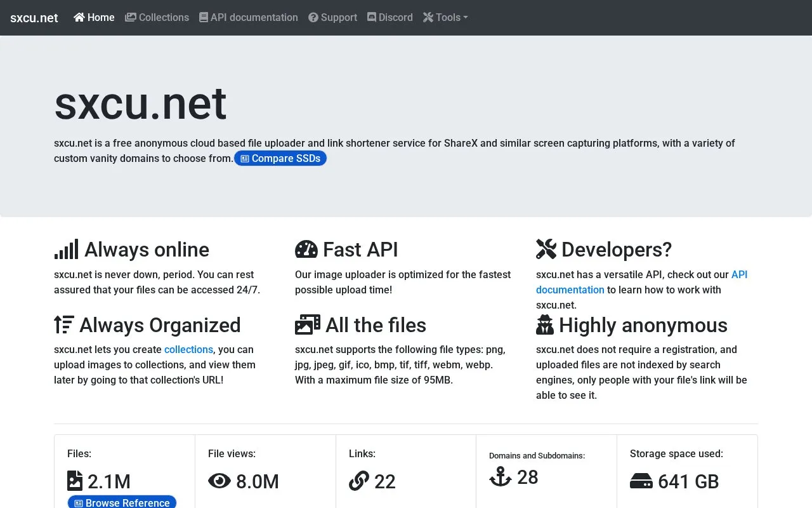Click the Browse Reference badge button
The width and height of the screenshot is (812, 508).
(x=122, y=502)
